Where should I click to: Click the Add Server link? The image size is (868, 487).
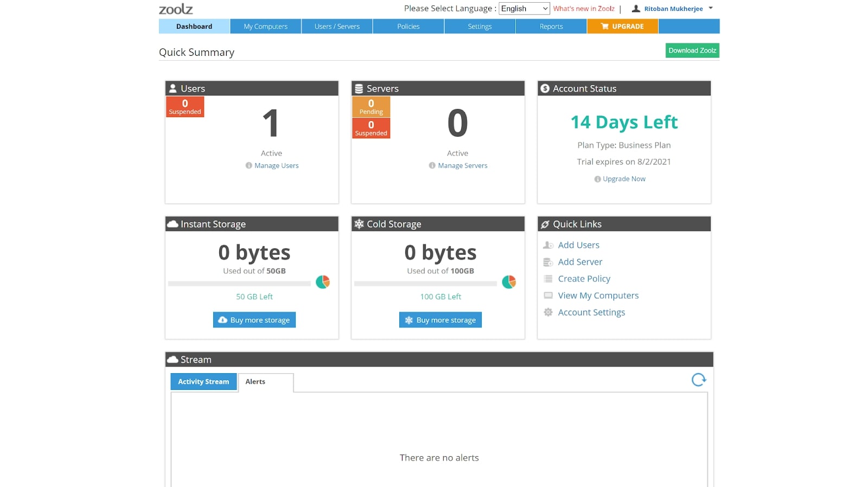(580, 262)
